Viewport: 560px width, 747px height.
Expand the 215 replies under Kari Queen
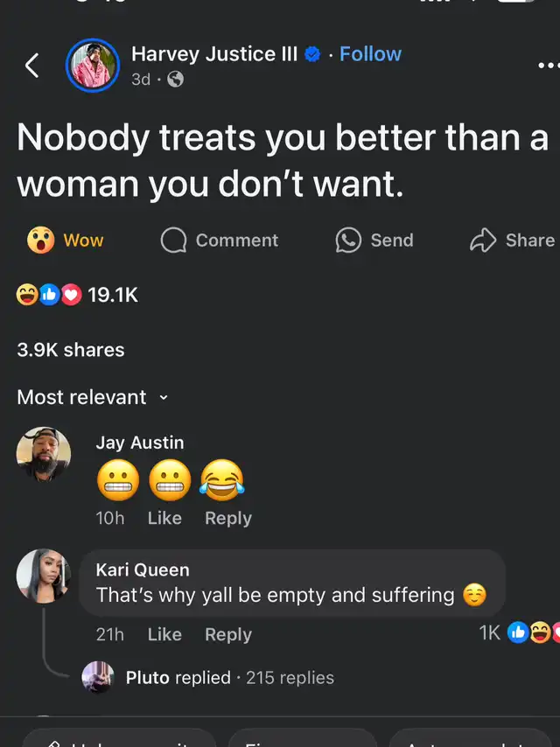pos(230,677)
